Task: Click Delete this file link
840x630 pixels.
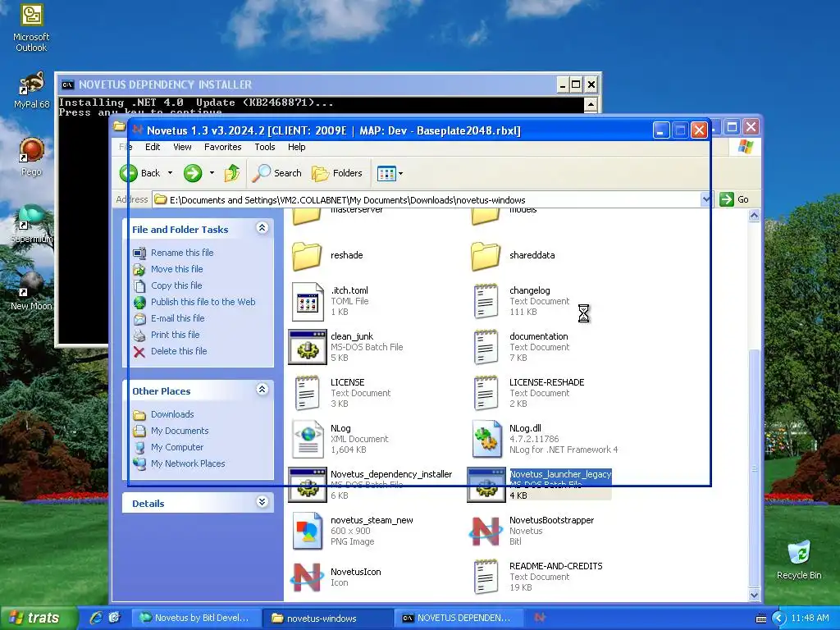Action: [179, 351]
